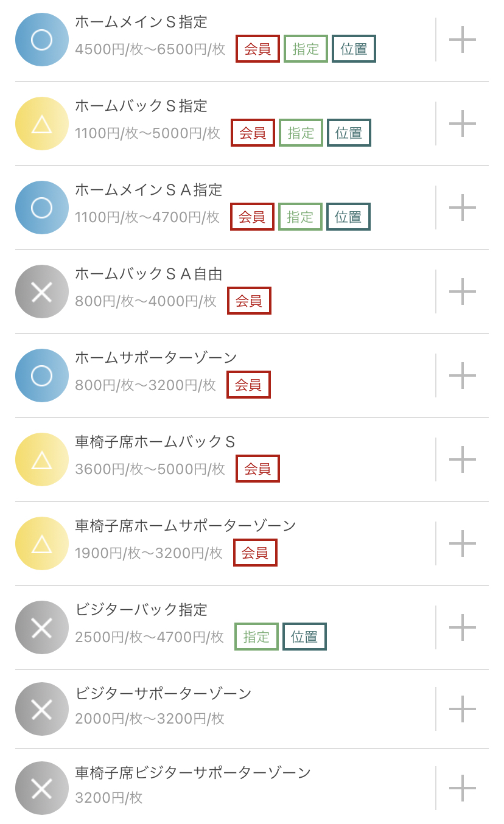The image size is (504, 824).
Task: Click the blue circle icon for ホームメインＳ指定
Action: tap(41, 40)
